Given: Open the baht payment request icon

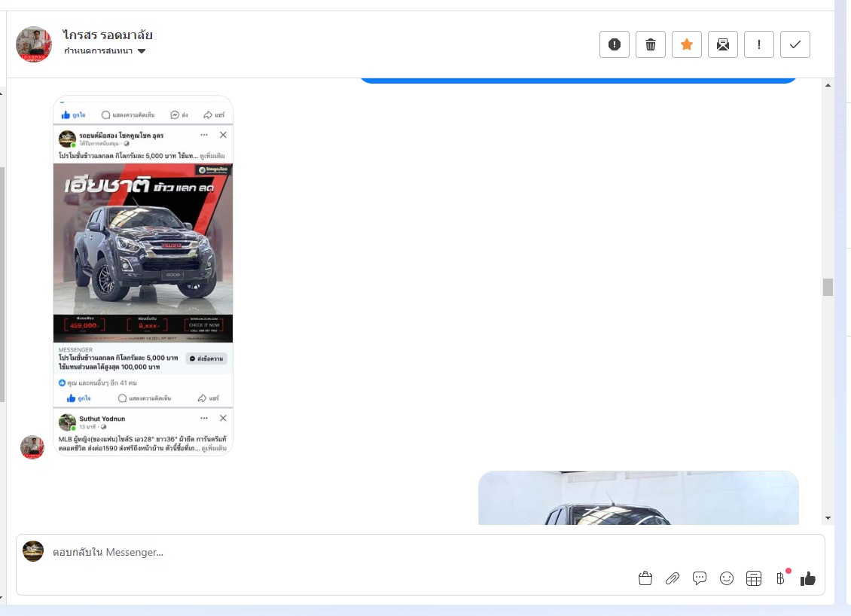Looking at the screenshot, I should tap(781, 578).
